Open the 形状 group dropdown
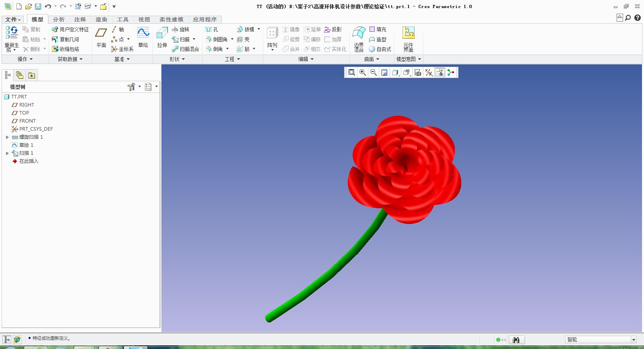 (177, 59)
